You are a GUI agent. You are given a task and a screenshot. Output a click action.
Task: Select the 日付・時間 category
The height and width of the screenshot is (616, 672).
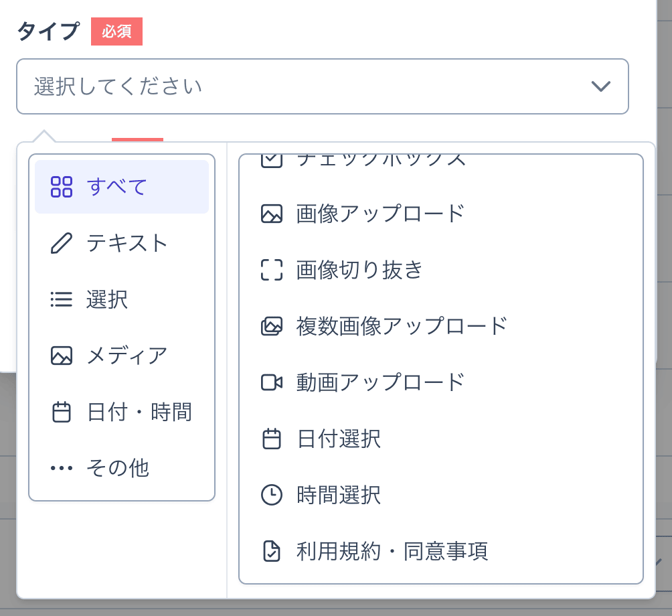[122, 412]
